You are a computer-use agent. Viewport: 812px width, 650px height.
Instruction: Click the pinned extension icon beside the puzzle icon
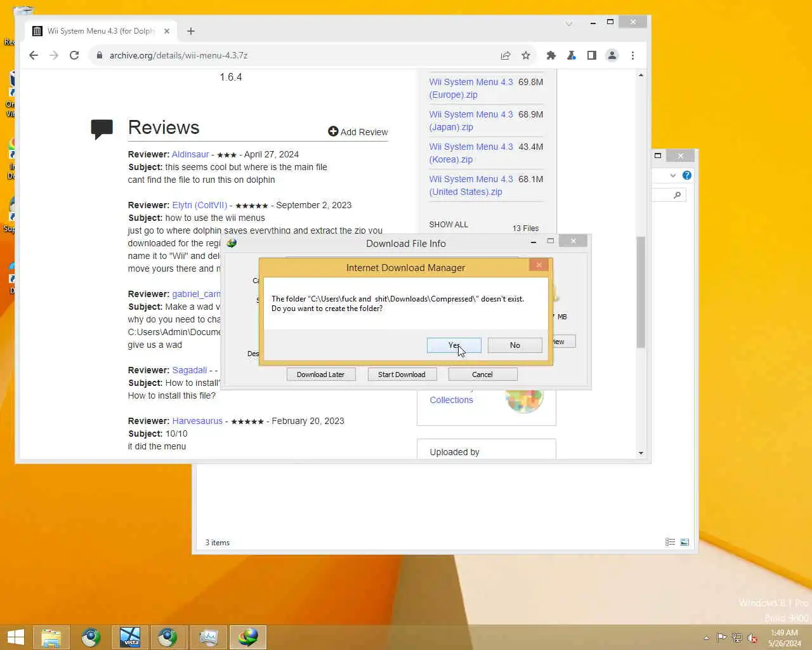coord(572,55)
